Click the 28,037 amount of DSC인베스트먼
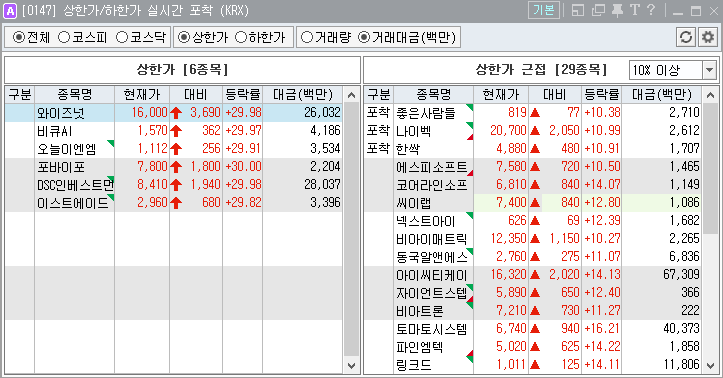 [322, 185]
